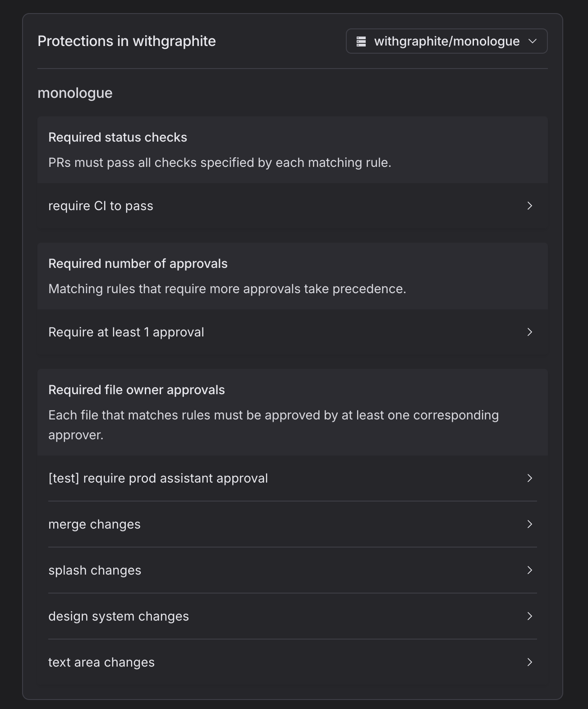Click the arrow for design system changes
This screenshot has width=588, height=709.
coord(530,616)
